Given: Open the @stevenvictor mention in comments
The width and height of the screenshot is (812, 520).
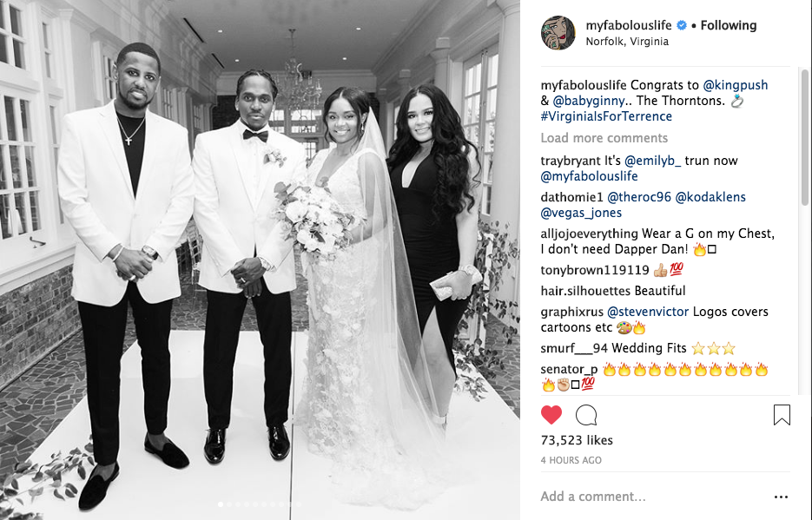Looking at the screenshot, I should click(x=648, y=312).
